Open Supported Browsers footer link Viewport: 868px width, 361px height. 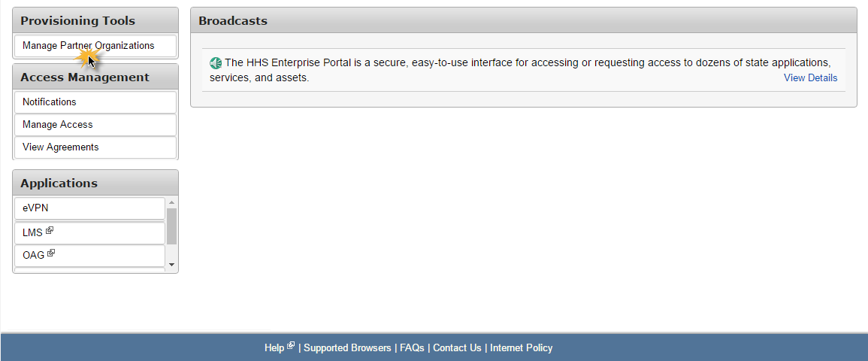(x=347, y=348)
